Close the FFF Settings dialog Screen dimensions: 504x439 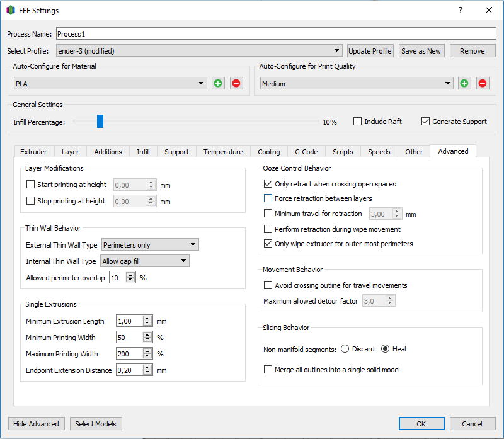point(489,10)
